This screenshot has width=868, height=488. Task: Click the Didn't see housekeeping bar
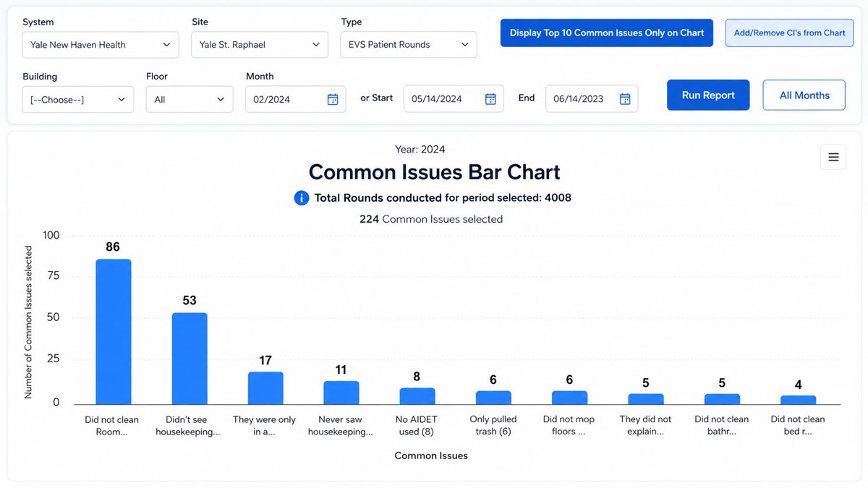190,359
